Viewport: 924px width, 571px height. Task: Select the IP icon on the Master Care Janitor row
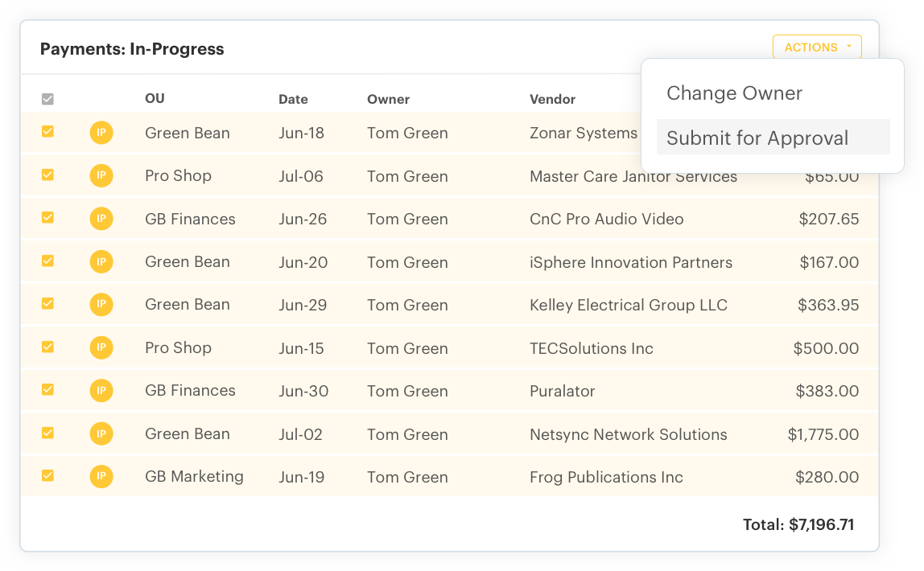coord(101,175)
